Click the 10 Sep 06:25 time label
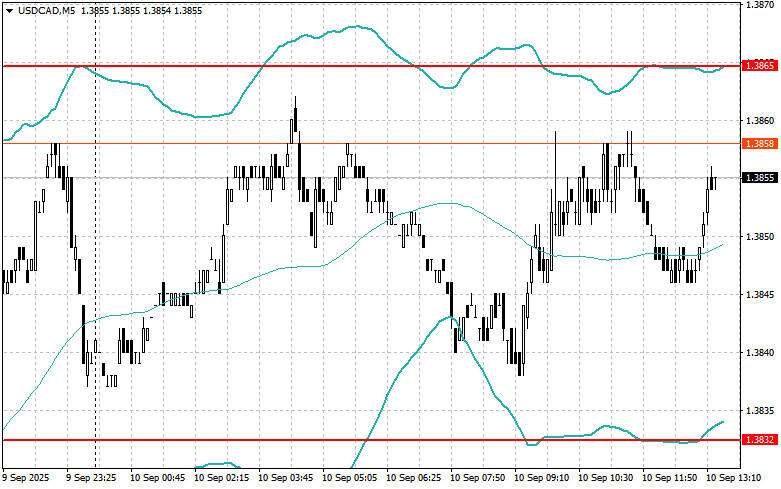This screenshot has height=489, width=781. pos(413,478)
